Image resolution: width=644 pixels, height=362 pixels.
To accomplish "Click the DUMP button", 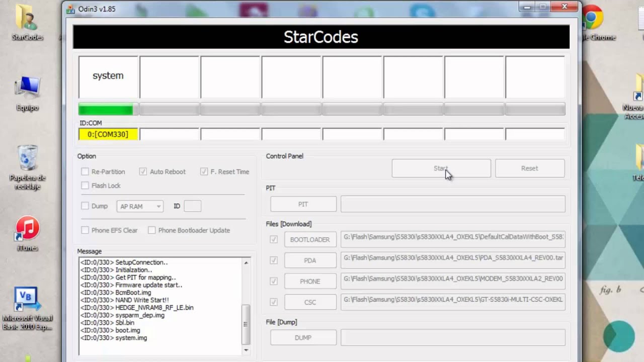I will pyautogui.click(x=303, y=338).
